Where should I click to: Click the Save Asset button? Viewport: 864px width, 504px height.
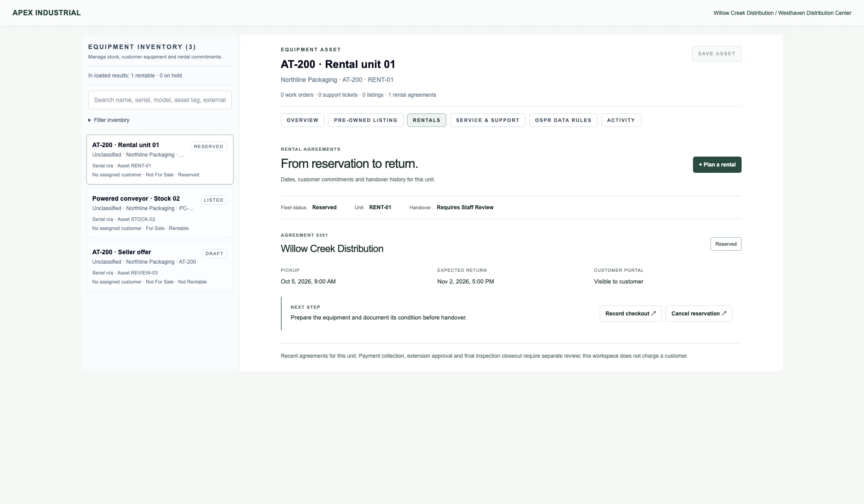716,54
